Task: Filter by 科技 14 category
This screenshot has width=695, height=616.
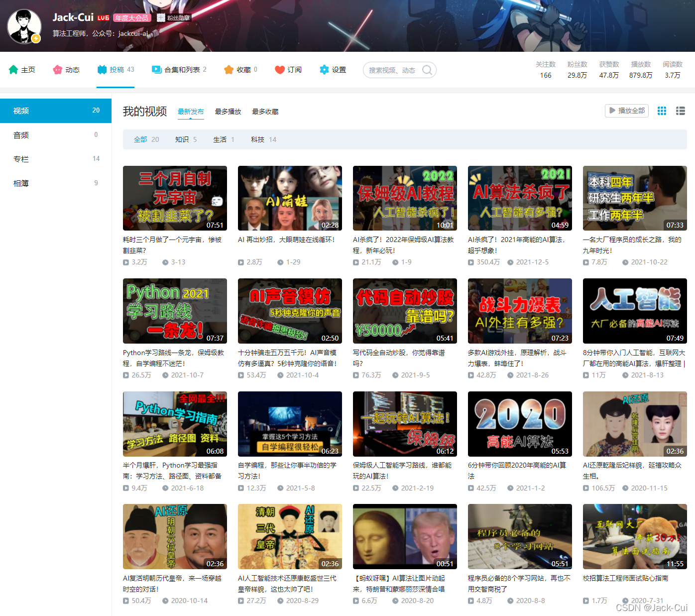Action: (x=264, y=139)
